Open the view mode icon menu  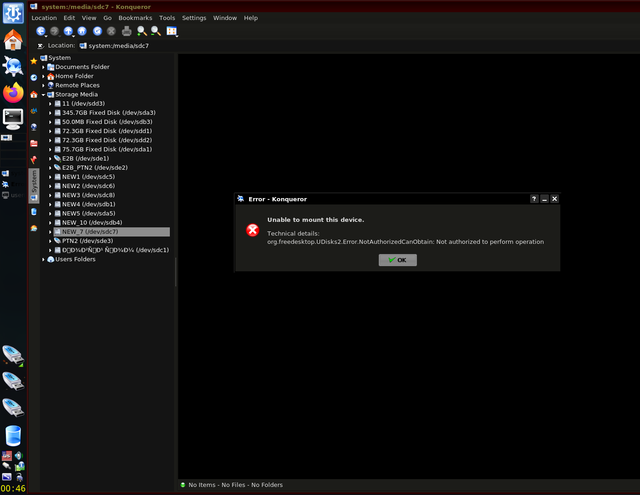[171, 31]
